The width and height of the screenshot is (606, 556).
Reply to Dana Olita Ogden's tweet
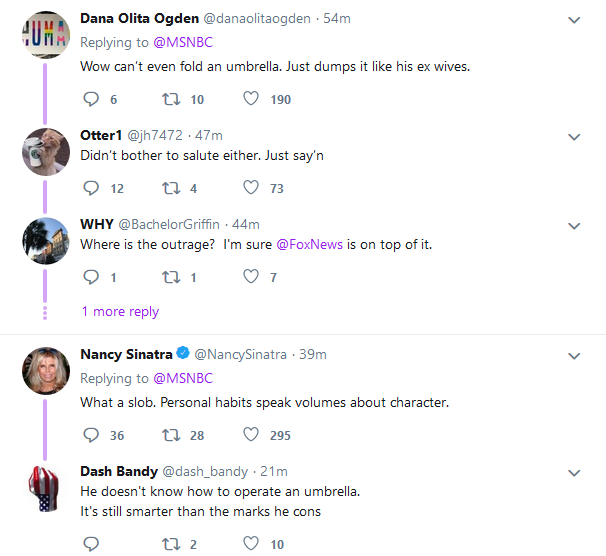click(91, 99)
